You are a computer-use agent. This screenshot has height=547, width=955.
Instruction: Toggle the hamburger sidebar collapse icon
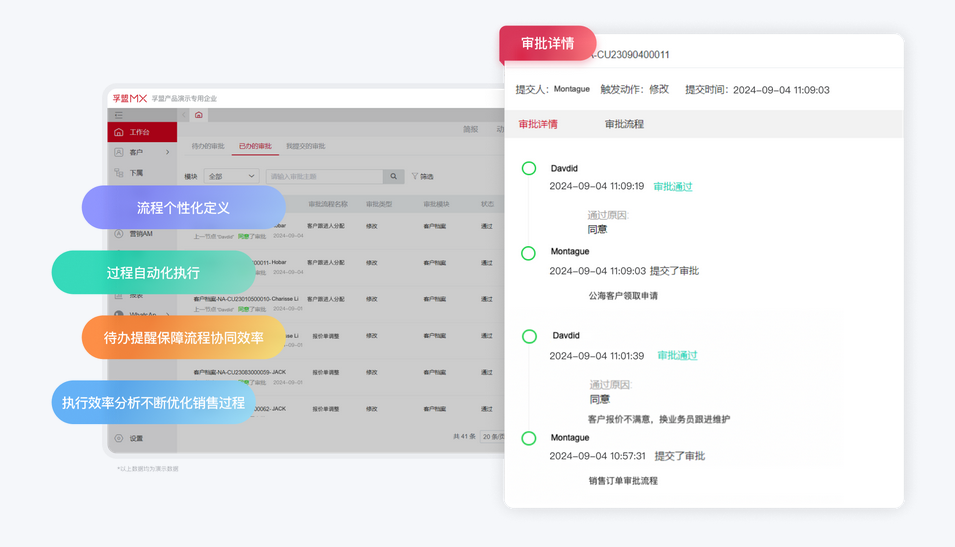pyautogui.click(x=118, y=115)
